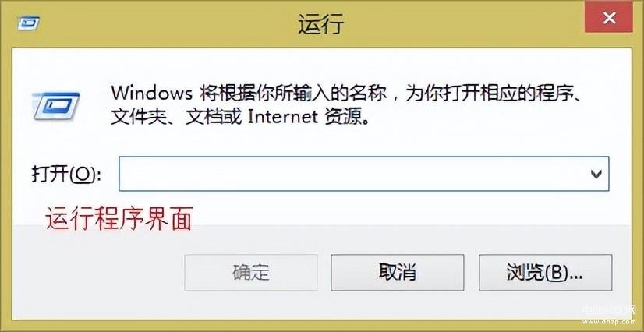Image resolution: width=644 pixels, height=332 pixels.
Task: Click the red 运行程序界面 caption
Action: coord(119,219)
